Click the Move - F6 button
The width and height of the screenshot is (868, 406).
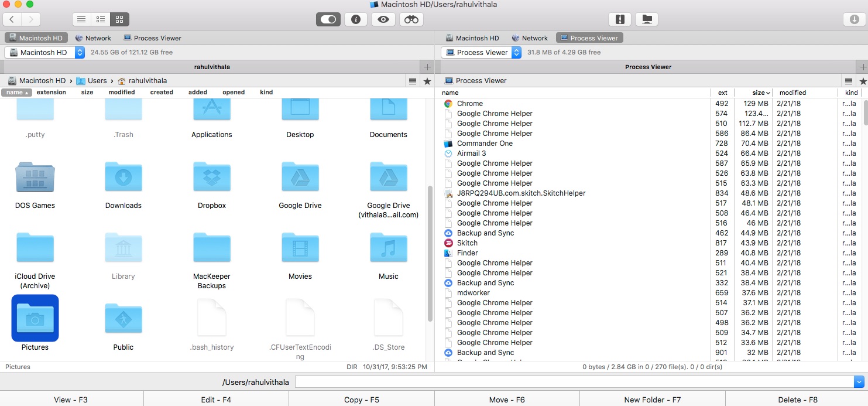(x=507, y=400)
